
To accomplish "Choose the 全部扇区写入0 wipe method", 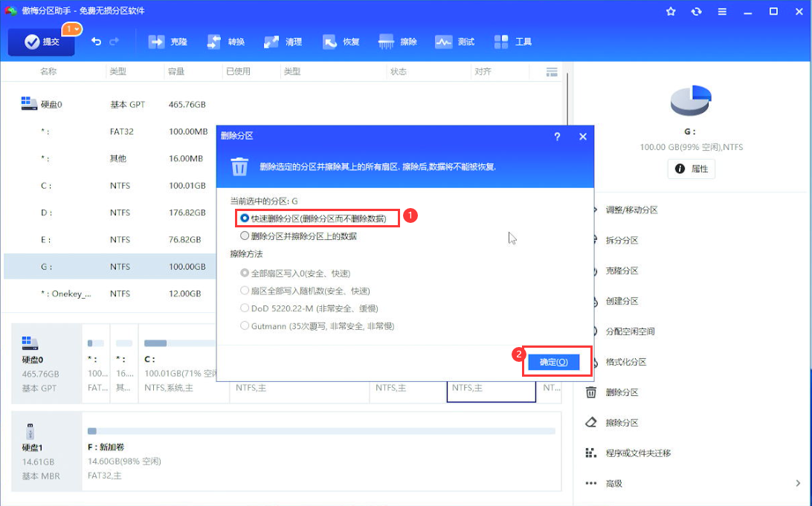I will [x=245, y=273].
